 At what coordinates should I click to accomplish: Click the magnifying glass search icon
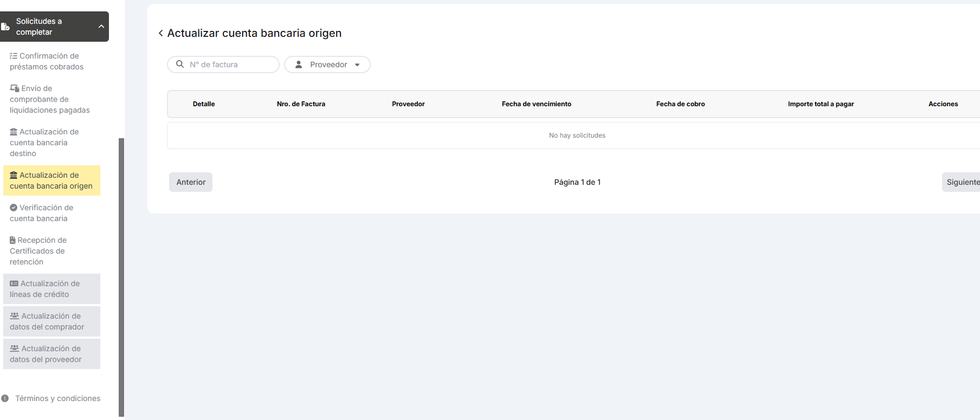point(180,64)
